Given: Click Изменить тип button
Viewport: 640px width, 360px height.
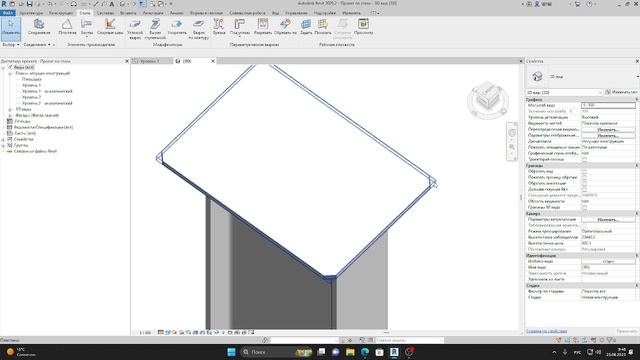Looking at the screenshot, I should pos(621,92).
